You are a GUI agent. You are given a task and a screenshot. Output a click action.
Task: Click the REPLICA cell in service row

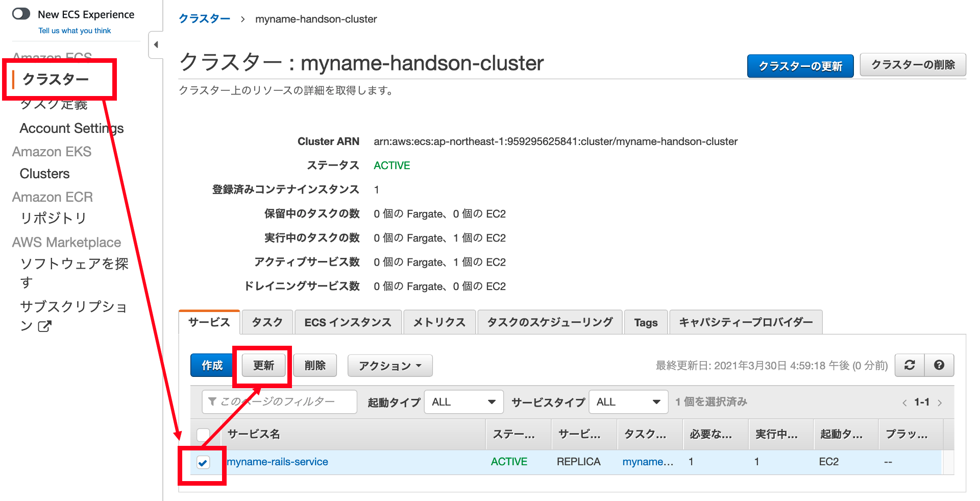[578, 462]
